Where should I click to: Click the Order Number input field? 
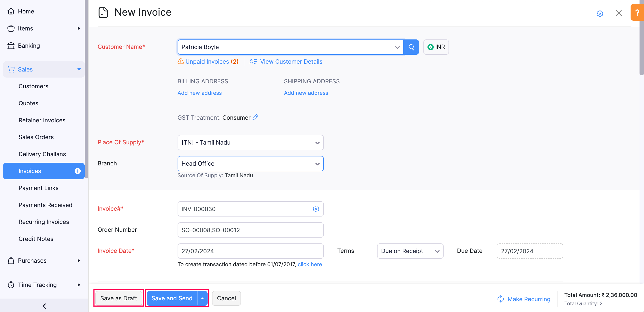coord(250,230)
